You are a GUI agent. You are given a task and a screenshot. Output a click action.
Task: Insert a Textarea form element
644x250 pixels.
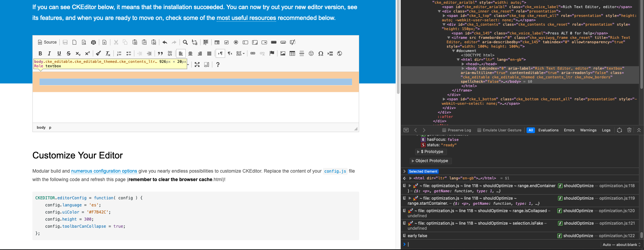point(255,42)
